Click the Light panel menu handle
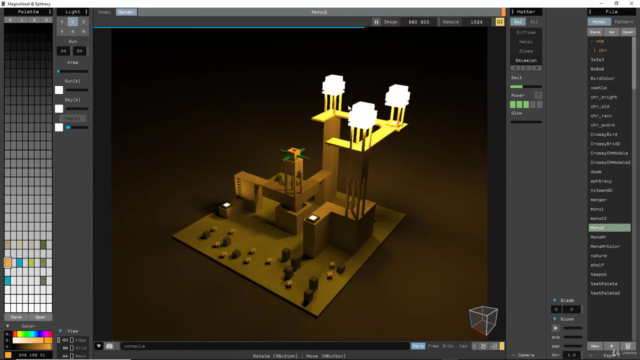This screenshot has width=640, height=360. [x=87, y=12]
